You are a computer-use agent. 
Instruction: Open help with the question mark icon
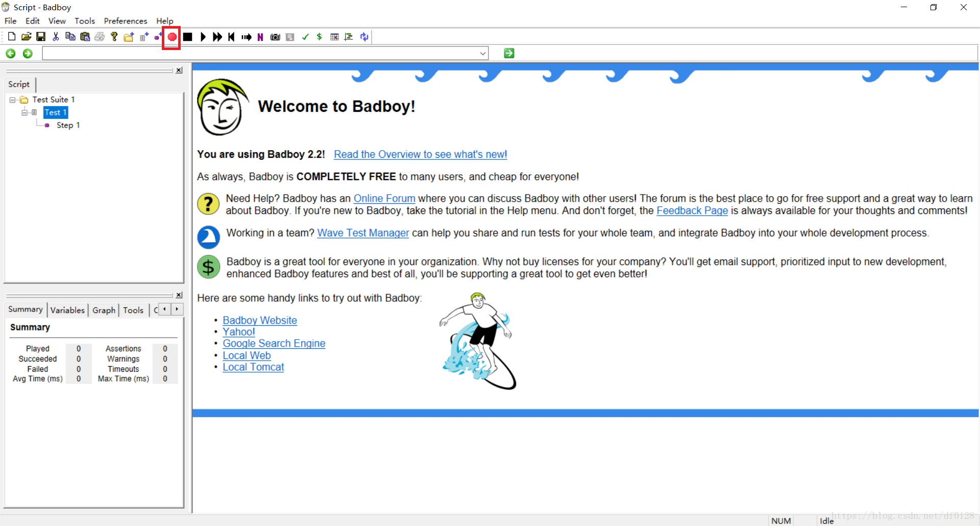click(114, 37)
